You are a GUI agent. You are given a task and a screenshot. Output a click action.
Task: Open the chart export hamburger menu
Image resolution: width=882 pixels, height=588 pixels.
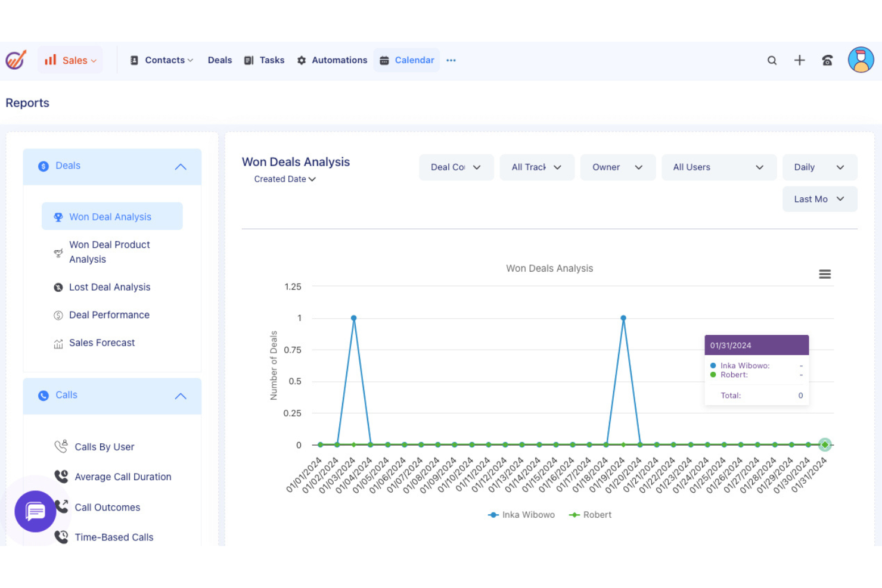pos(825,273)
